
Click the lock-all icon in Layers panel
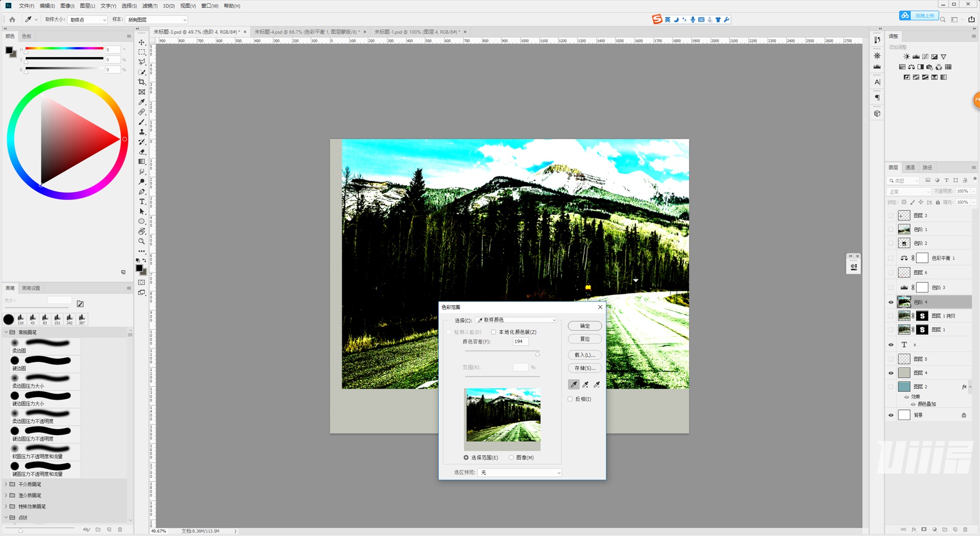coord(938,202)
